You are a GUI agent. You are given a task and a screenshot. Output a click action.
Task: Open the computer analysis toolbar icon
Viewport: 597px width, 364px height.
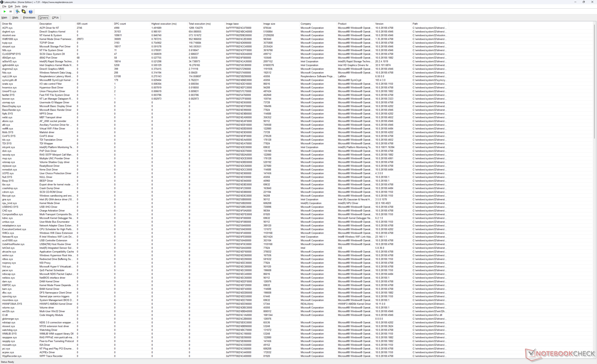pos(18,12)
